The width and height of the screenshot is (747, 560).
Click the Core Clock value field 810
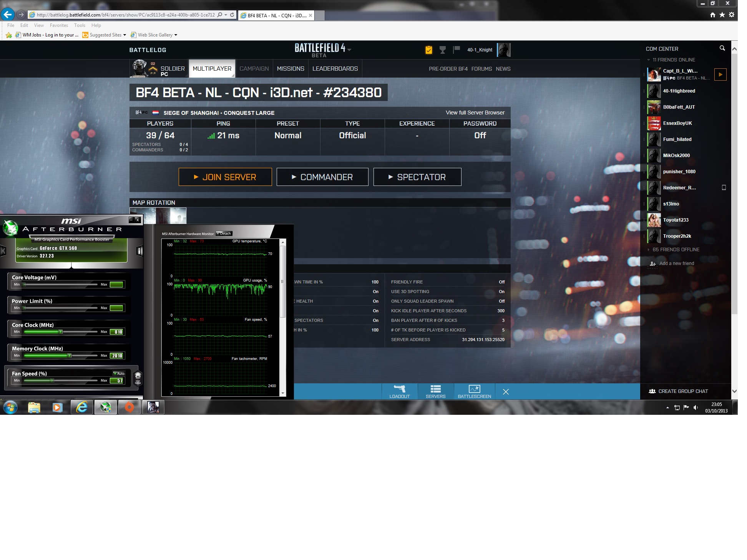pos(117,332)
